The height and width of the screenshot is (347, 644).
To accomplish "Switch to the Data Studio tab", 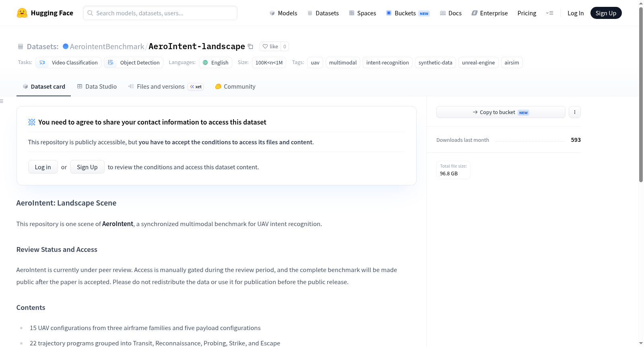I will tap(97, 87).
